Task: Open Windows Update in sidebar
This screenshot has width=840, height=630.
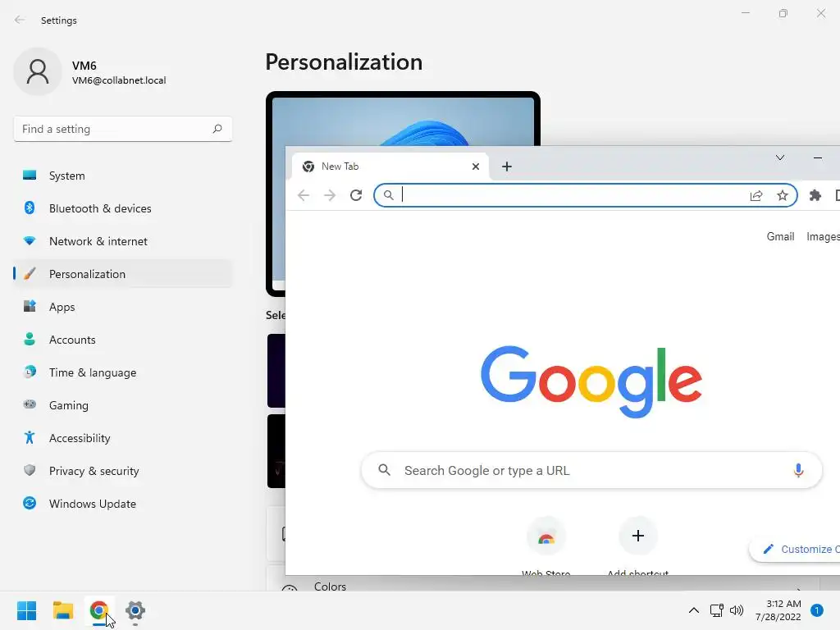Action: [x=123, y=504]
